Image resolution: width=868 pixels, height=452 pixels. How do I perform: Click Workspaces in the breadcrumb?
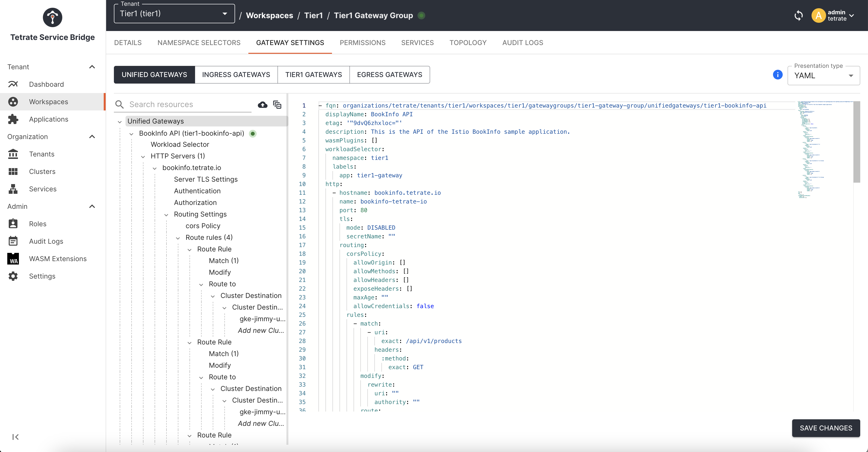pyautogui.click(x=269, y=16)
